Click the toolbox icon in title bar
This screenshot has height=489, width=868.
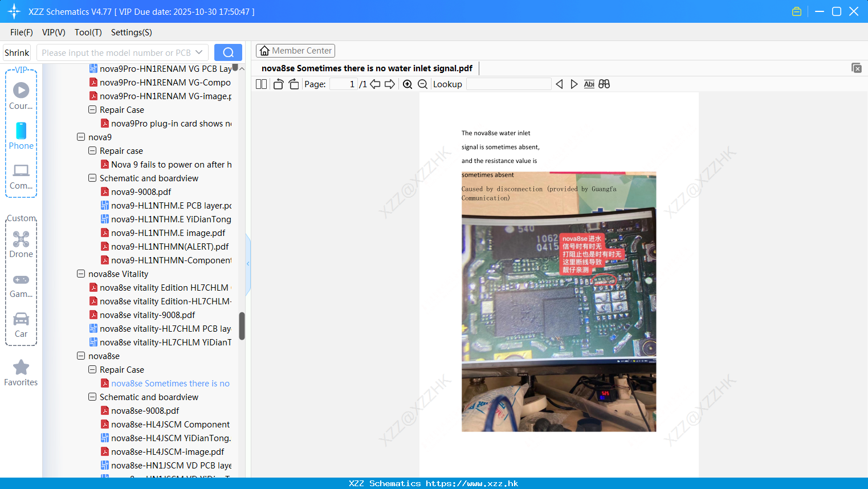(x=797, y=11)
